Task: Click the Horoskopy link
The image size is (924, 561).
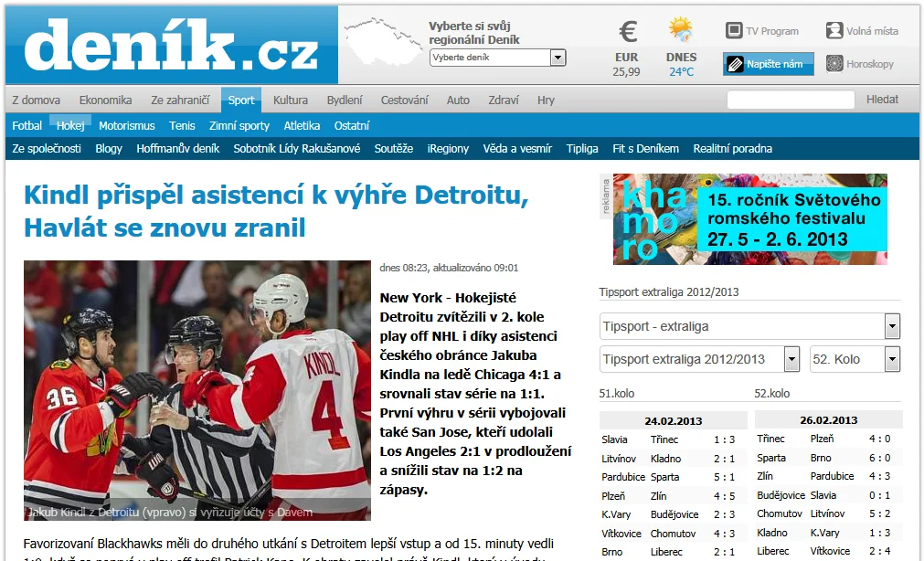Action: [x=870, y=64]
